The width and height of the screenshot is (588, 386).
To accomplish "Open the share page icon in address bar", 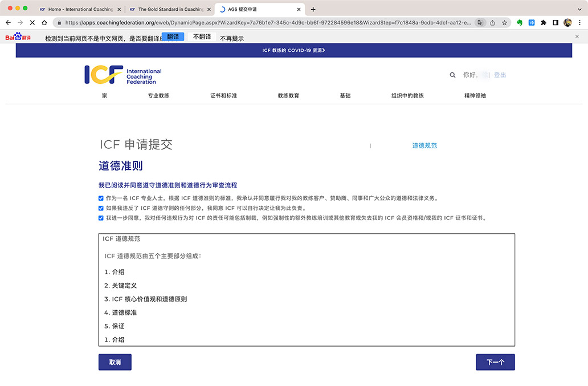I will [492, 23].
